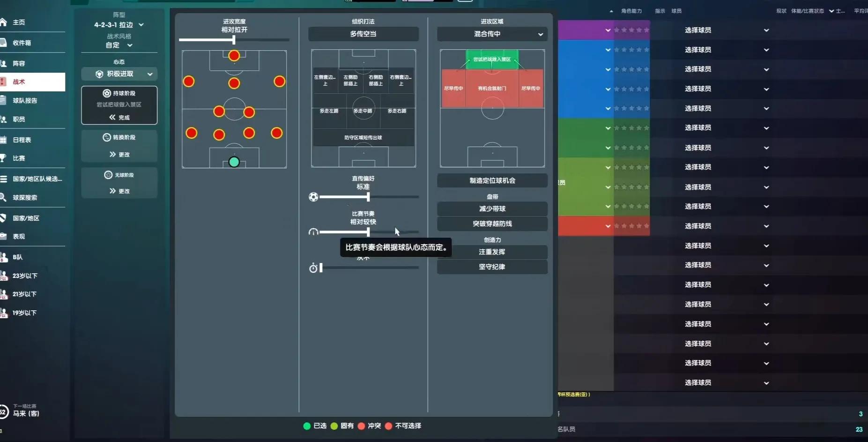Go to 主页 in the sidebar
The width and height of the screenshot is (868, 442).
coord(19,22)
